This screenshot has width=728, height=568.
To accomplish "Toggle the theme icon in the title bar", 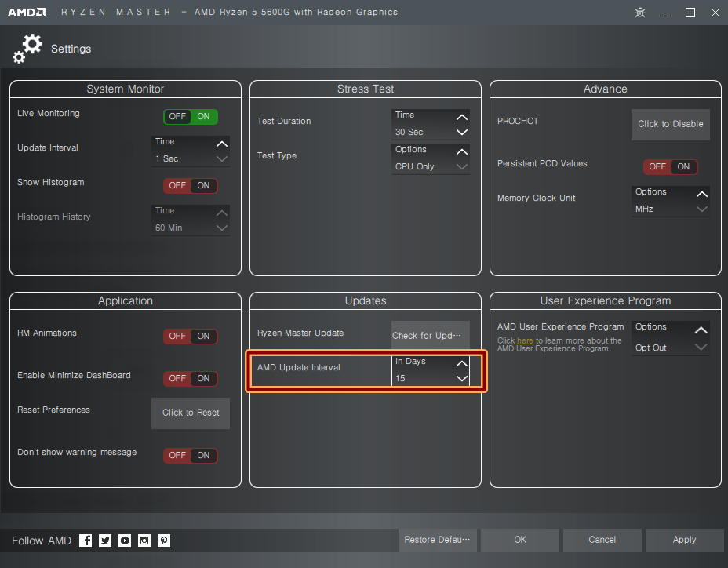I will click(639, 13).
